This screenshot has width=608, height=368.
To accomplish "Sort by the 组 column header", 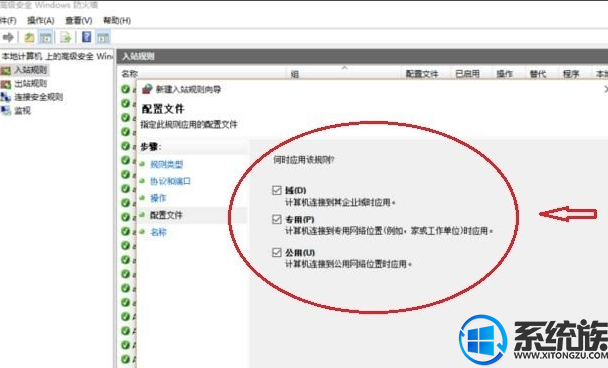I will [x=295, y=74].
